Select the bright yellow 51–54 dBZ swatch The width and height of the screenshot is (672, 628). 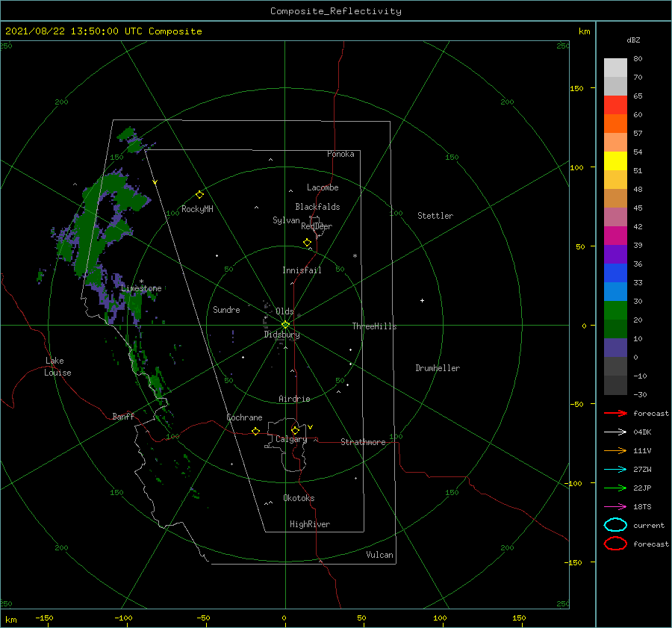pyautogui.click(x=615, y=161)
